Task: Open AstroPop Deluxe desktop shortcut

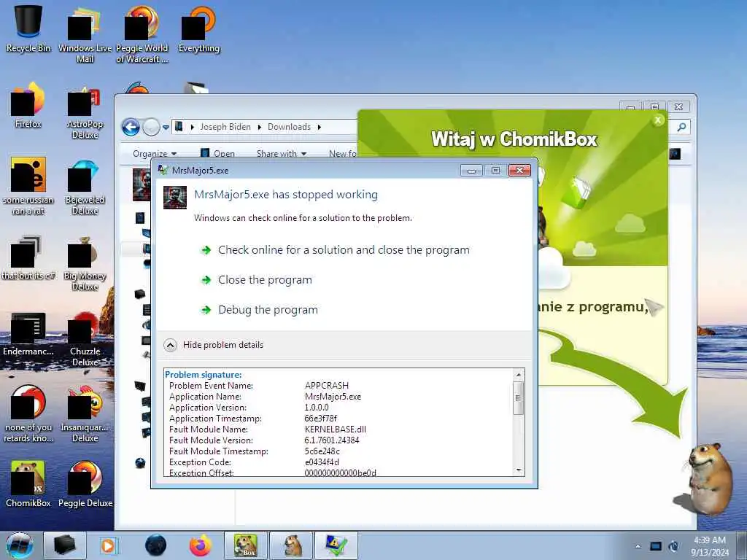Action: click(85, 112)
